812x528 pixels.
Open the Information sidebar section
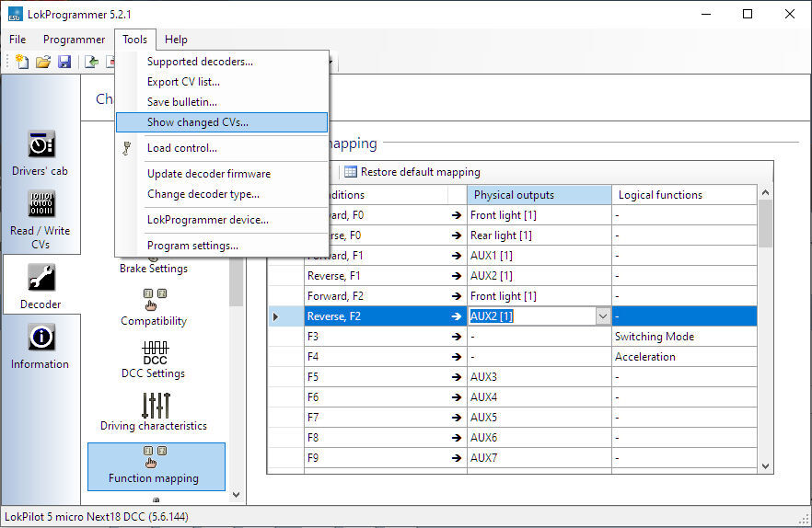point(41,347)
